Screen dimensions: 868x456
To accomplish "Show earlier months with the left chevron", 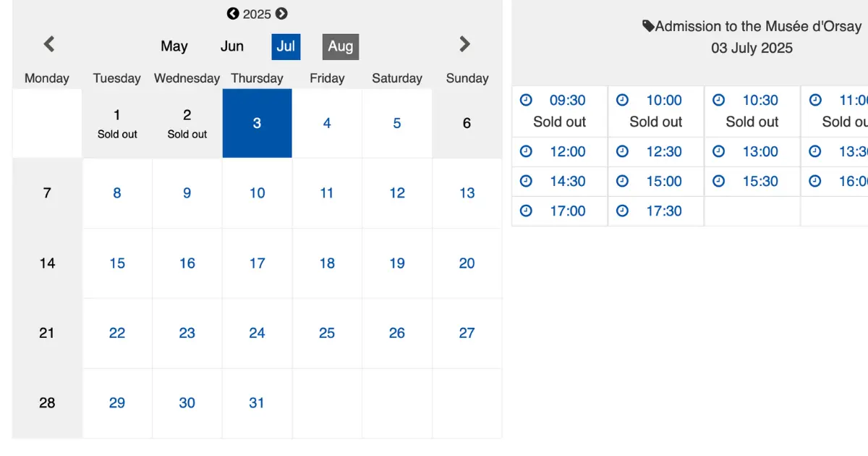I will point(49,44).
